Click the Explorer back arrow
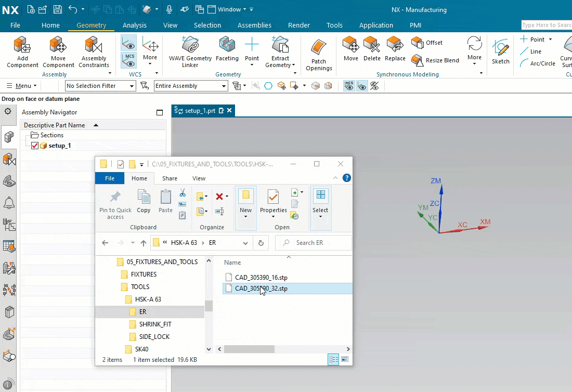This screenshot has height=392, width=572. pyautogui.click(x=105, y=243)
